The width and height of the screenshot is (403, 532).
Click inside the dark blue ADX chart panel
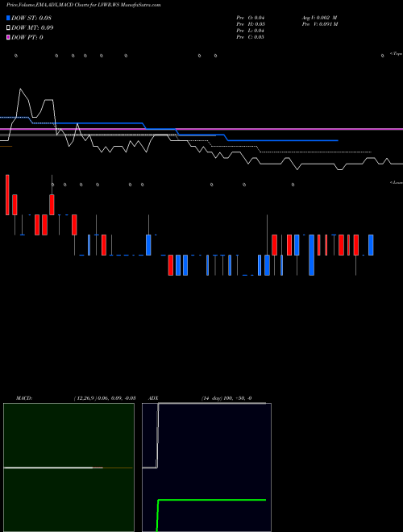(x=206, y=468)
